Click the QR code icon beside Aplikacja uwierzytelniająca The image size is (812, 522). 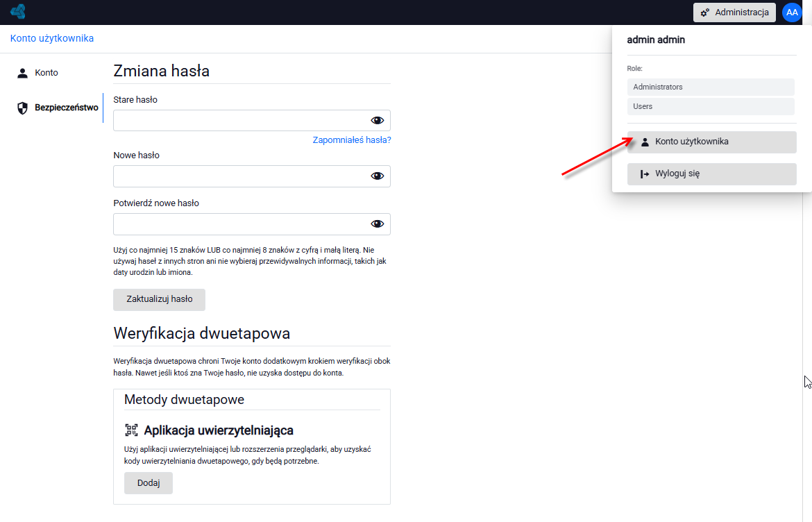point(132,430)
